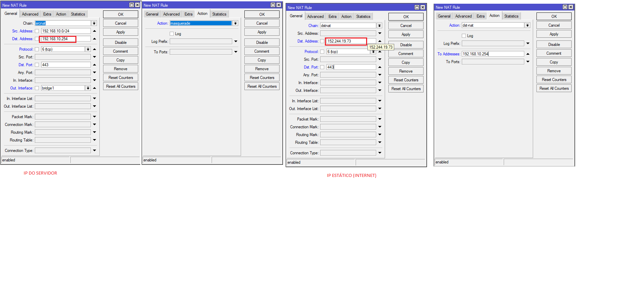Switch to General tab in masquerade window
The height and width of the screenshot is (289, 644).
point(152,14)
